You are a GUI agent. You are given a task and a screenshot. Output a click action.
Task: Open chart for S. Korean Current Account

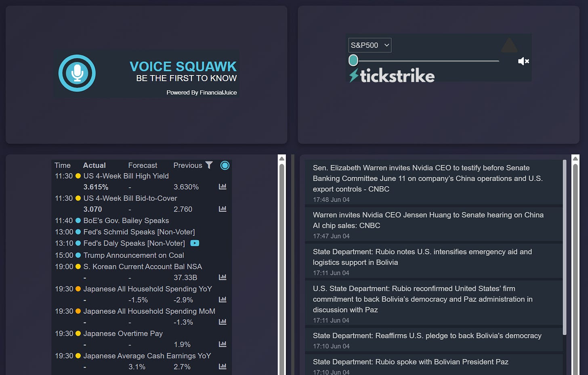click(x=223, y=277)
